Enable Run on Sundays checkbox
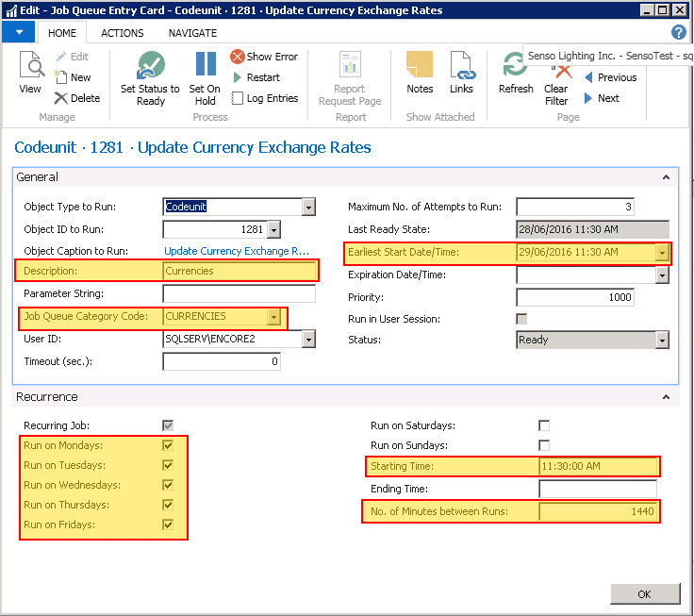The height and width of the screenshot is (616, 694). [544, 445]
